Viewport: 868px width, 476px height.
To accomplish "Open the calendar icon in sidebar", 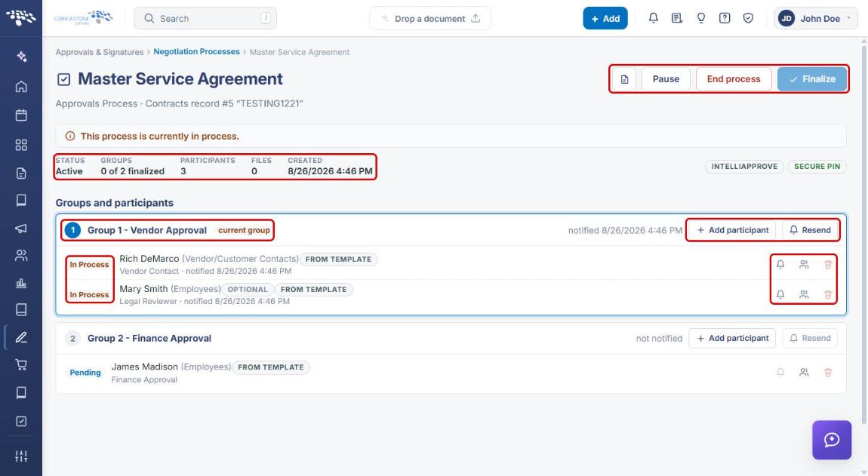I will point(21,115).
